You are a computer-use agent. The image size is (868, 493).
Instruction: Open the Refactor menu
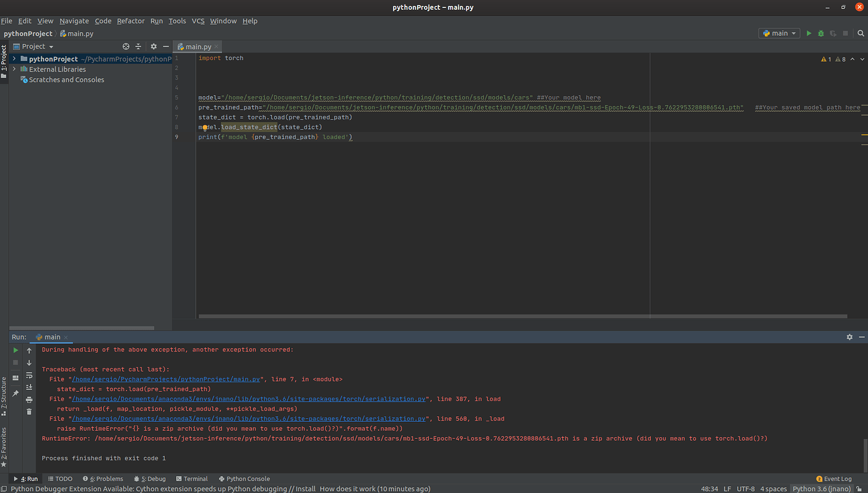pos(131,21)
